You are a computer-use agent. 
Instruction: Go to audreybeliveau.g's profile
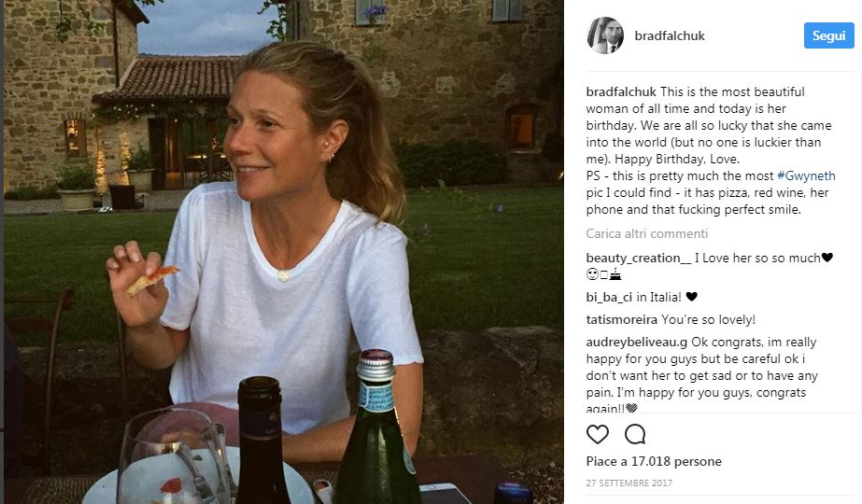[x=637, y=342]
